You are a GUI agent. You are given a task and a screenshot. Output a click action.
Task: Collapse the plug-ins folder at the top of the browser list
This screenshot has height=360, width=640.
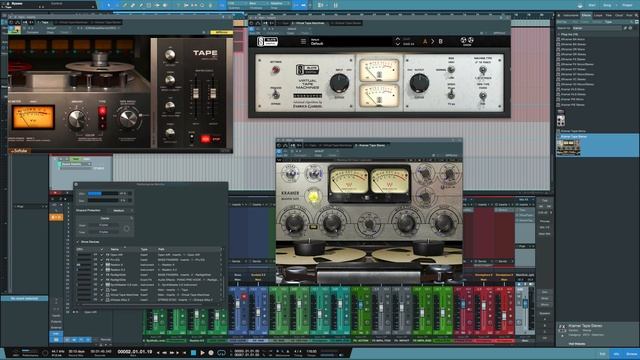click(558, 35)
